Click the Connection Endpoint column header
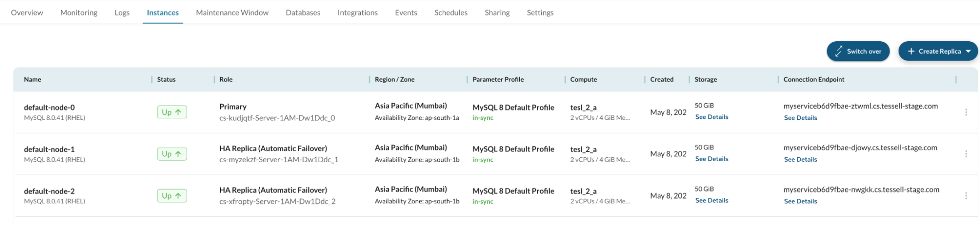Viewport: 980px width, 225px height. pyautogui.click(x=814, y=79)
